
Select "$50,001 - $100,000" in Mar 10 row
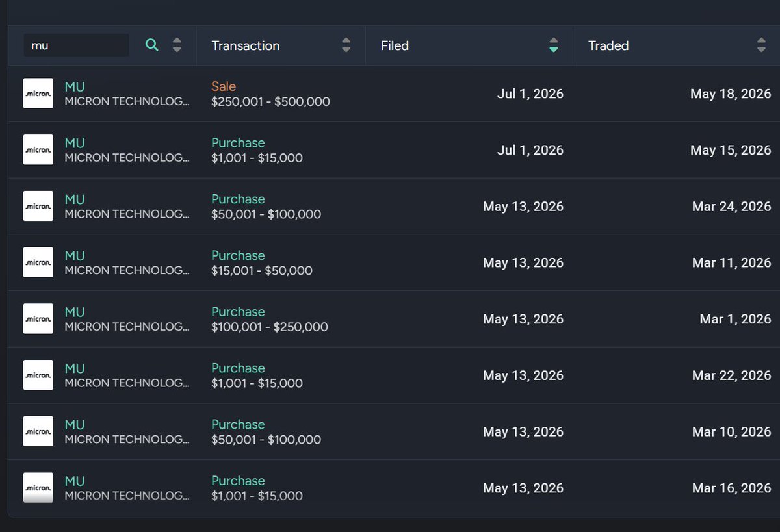click(266, 440)
